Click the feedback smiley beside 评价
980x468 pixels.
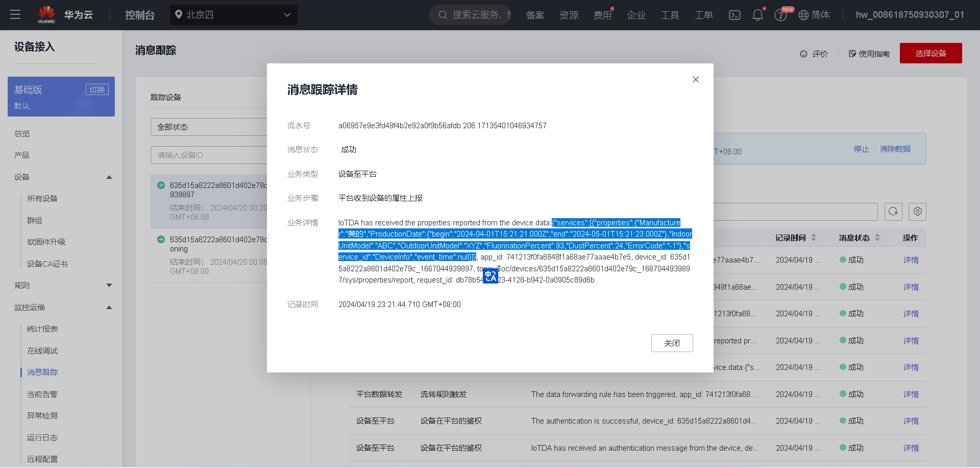tap(803, 54)
